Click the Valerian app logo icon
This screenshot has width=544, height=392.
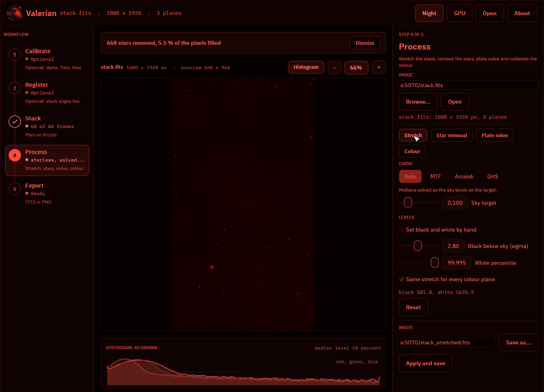click(x=14, y=13)
